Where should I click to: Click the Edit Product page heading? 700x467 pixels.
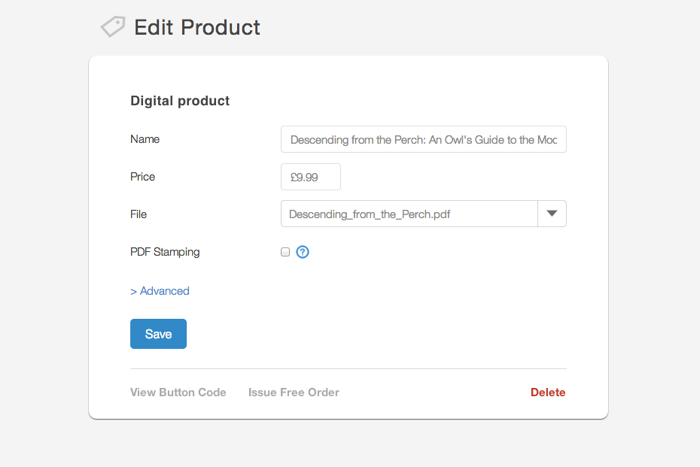(x=197, y=27)
